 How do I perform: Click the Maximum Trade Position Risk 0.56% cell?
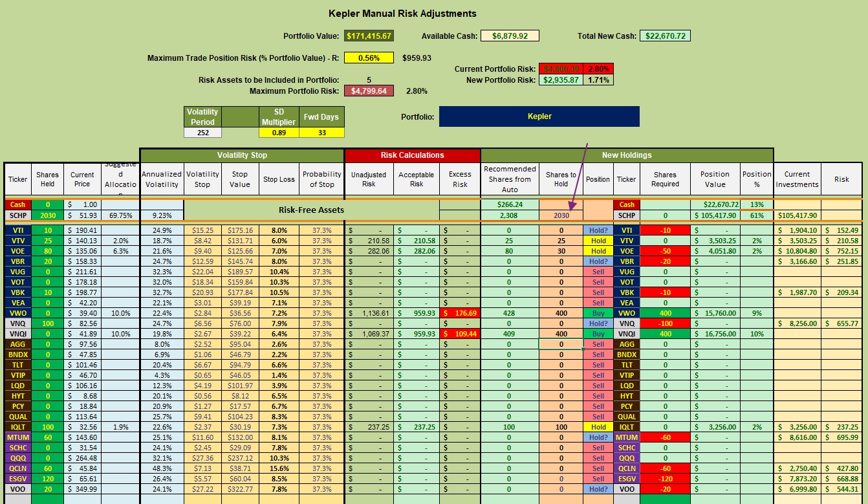click(x=369, y=58)
